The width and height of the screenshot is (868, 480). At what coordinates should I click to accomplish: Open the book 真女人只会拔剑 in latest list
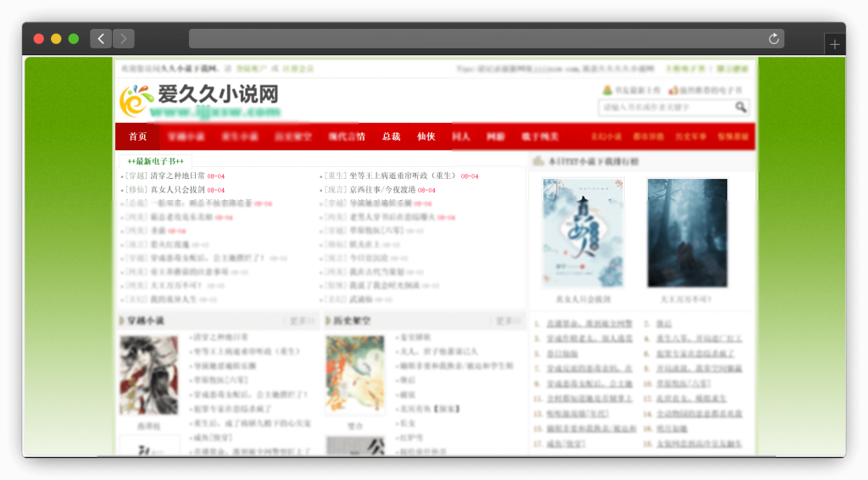point(178,190)
